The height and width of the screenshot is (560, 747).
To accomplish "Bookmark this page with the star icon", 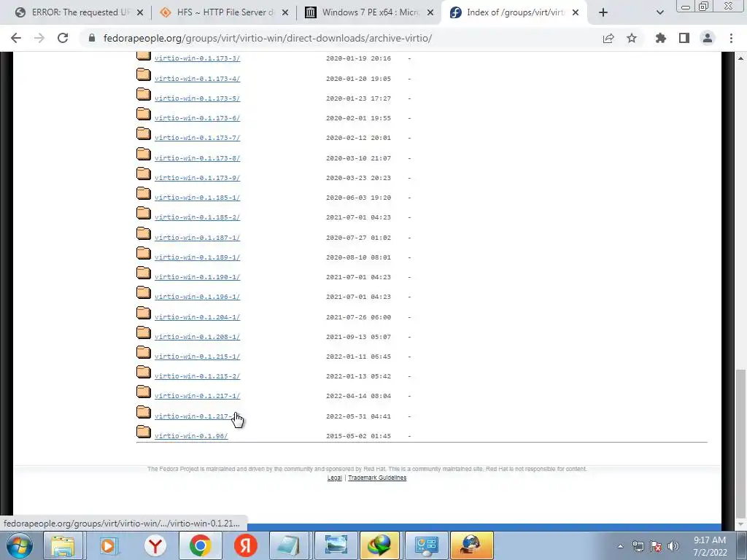I will (x=632, y=38).
